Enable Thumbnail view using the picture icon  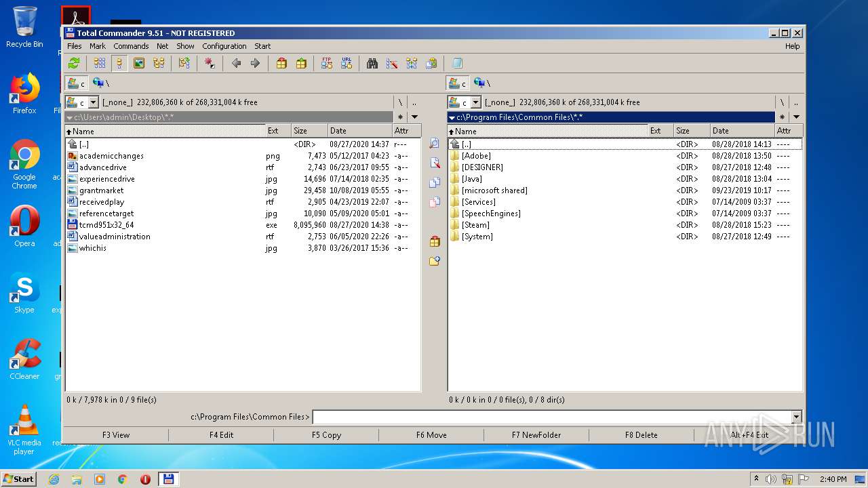(x=139, y=63)
